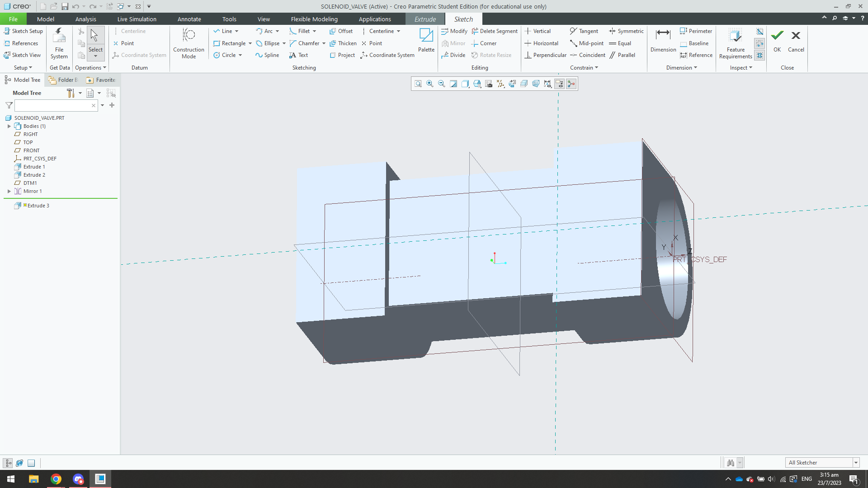Click Zoom In in the graphics toolbar

430,84
